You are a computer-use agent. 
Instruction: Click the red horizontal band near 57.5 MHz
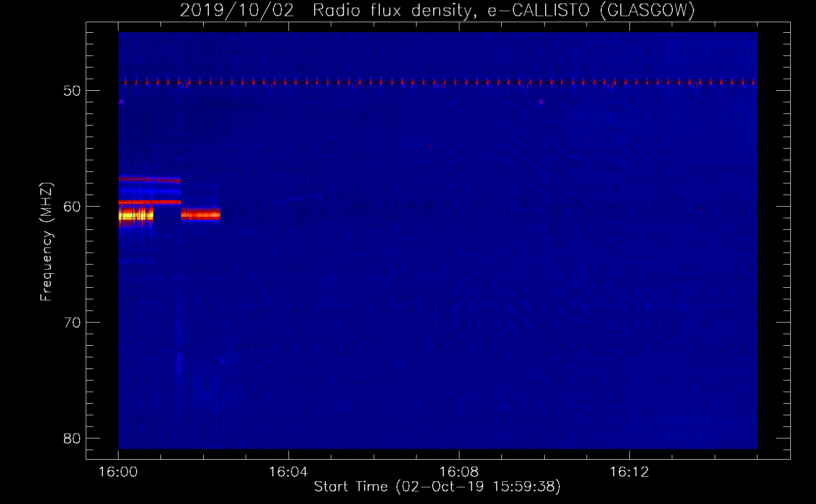(150, 179)
